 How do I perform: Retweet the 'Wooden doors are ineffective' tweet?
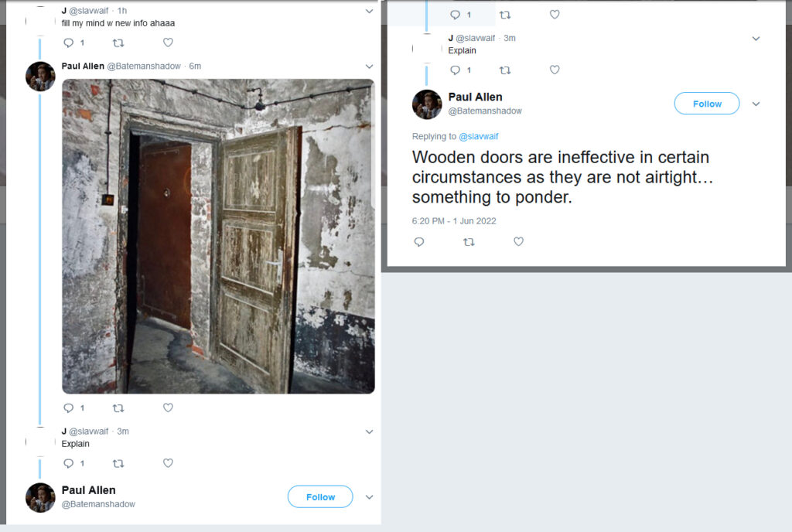pyautogui.click(x=469, y=242)
